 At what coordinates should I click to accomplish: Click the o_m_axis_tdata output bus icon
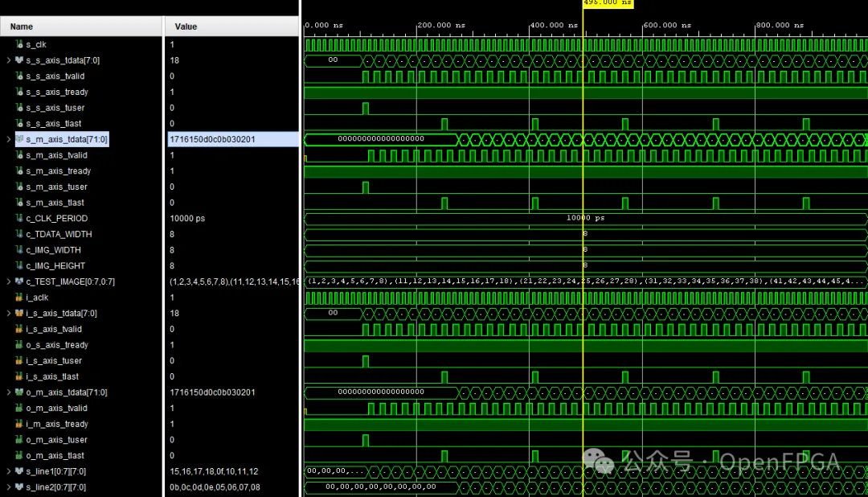coord(19,392)
